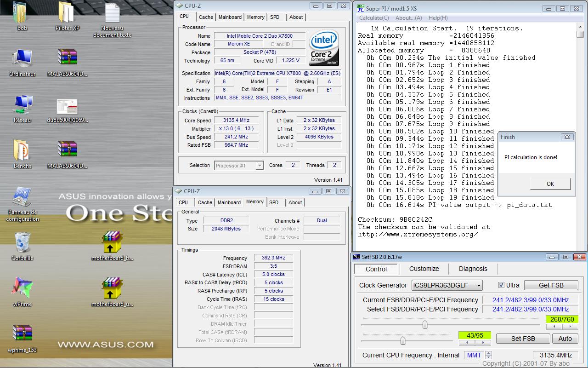Click right arrow under 268/760 value
Screen dimensions: 588x368
[571, 327]
